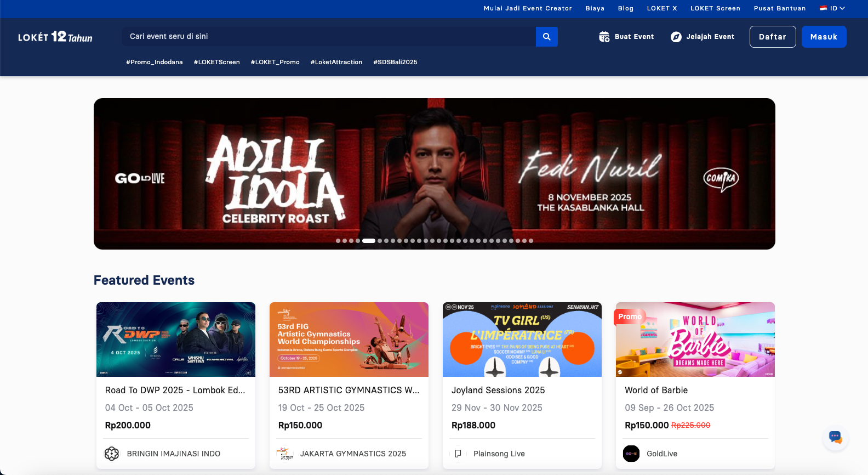The height and width of the screenshot is (475, 868).
Task: Jump to the last carousel slide dot
Action: point(531,241)
